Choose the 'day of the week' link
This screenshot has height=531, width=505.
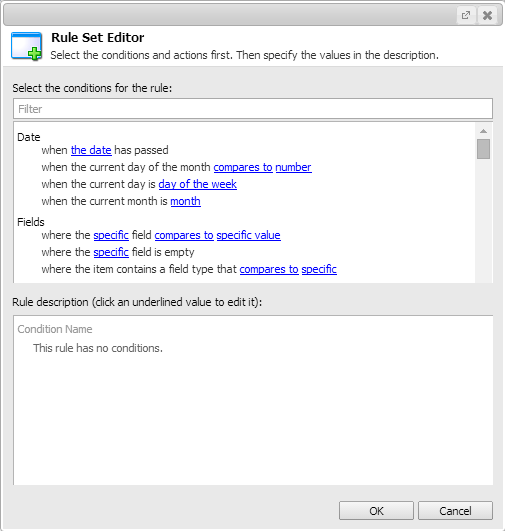[x=197, y=184]
